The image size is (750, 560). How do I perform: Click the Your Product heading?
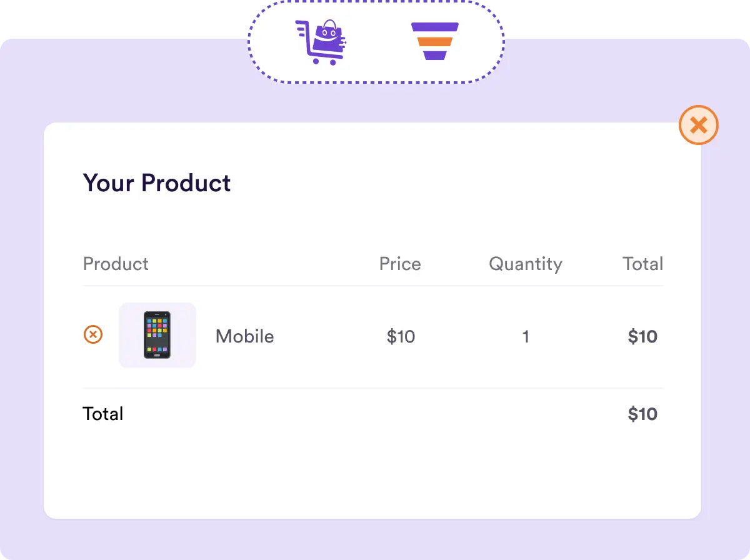click(157, 183)
